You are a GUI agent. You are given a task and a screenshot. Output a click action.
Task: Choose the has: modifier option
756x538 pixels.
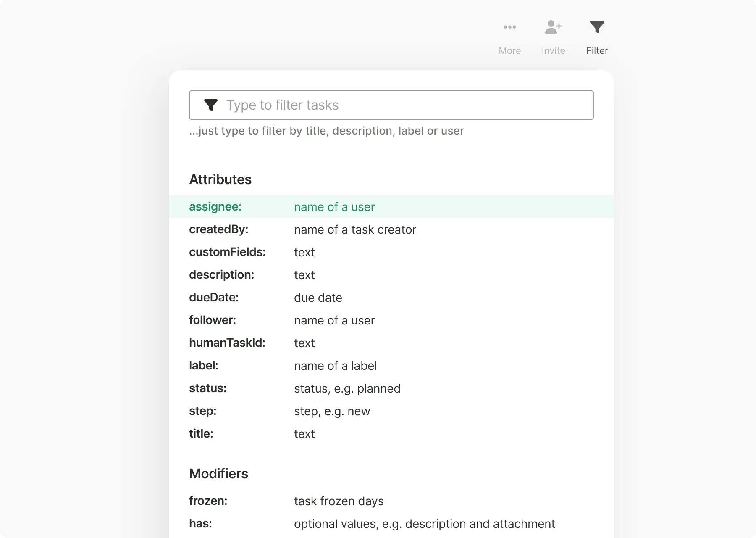(200, 524)
